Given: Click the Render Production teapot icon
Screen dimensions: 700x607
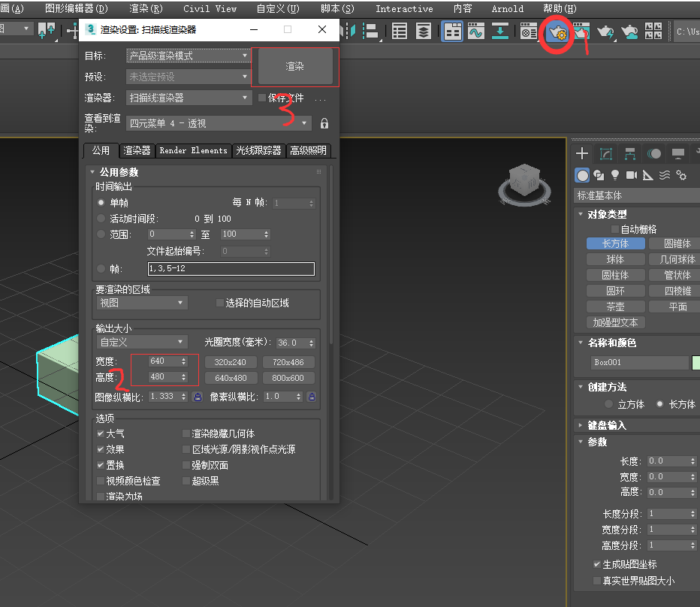Looking at the screenshot, I should click(606, 33).
